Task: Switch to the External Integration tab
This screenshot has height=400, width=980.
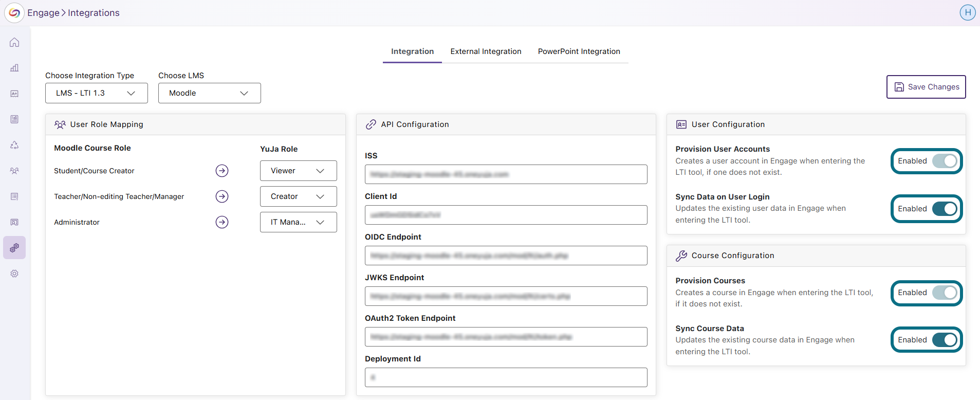Action: point(486,51)
